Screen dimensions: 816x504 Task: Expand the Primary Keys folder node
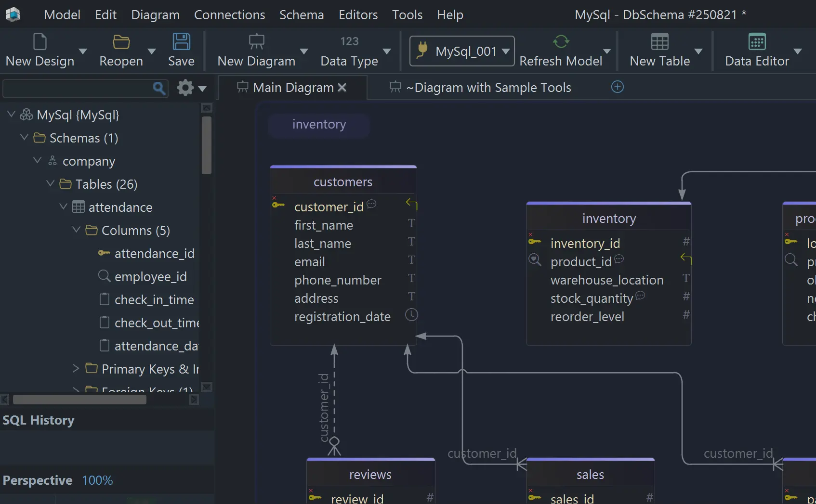tap(76, 368)
